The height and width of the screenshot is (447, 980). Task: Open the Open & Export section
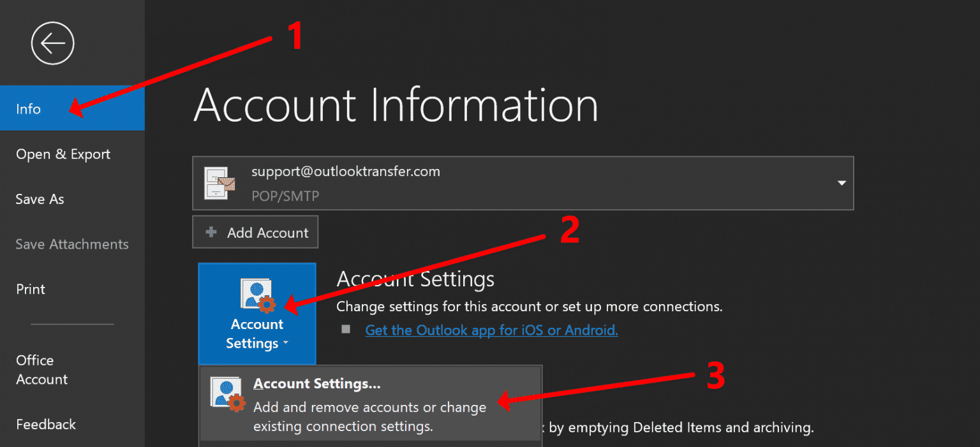tap(63, 154)
